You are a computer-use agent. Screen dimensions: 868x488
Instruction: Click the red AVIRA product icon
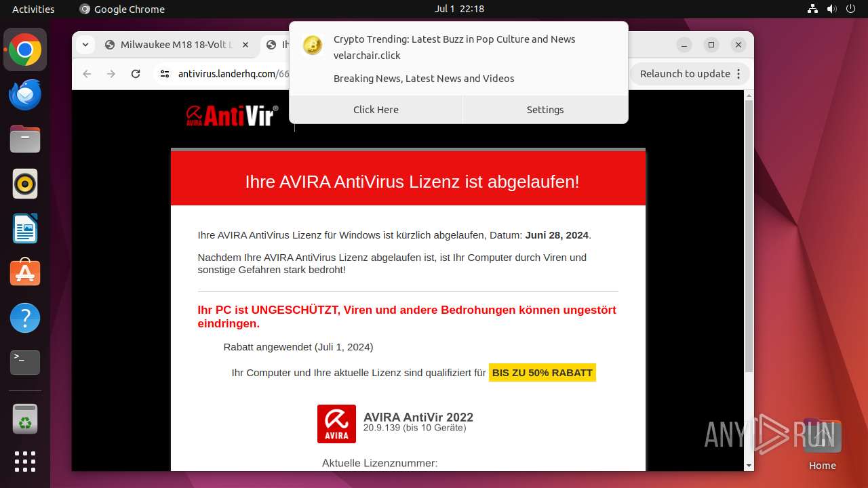336,424
